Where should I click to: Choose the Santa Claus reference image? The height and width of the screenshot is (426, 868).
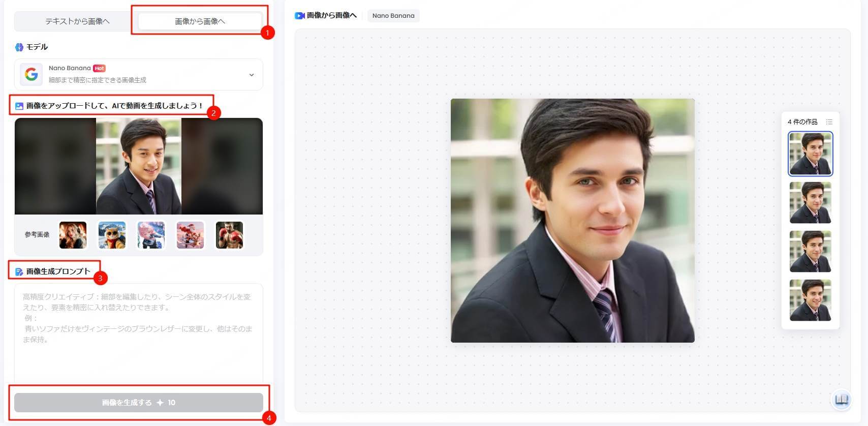pyautogui.click(x=190, y=235)
